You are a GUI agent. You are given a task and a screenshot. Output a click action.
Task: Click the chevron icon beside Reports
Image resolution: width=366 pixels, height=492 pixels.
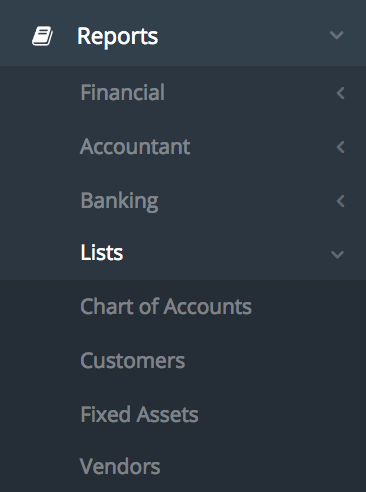point(337,35)
